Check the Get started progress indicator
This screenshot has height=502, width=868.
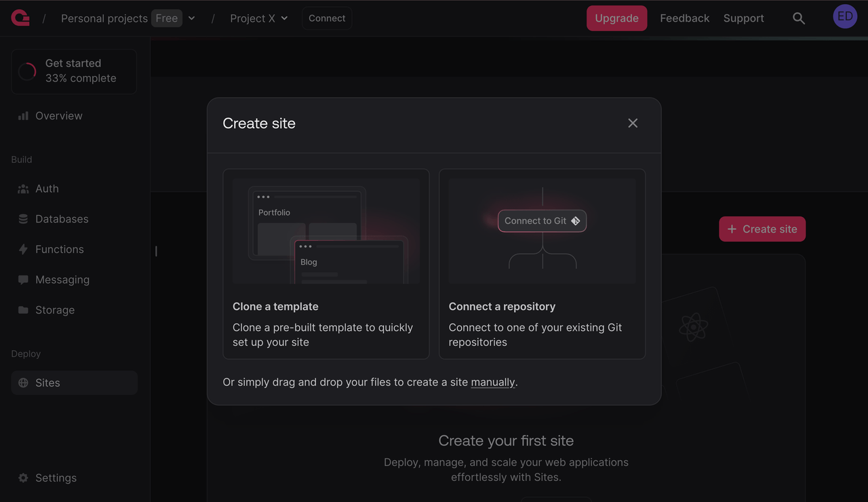tap(73, 71)
